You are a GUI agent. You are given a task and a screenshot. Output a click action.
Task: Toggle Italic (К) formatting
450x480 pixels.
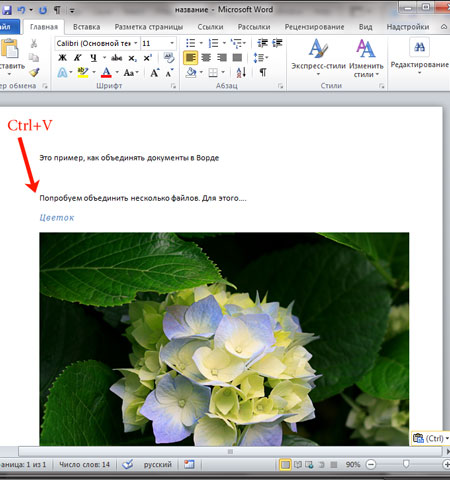pyautogui.click(x=78, y=58)
